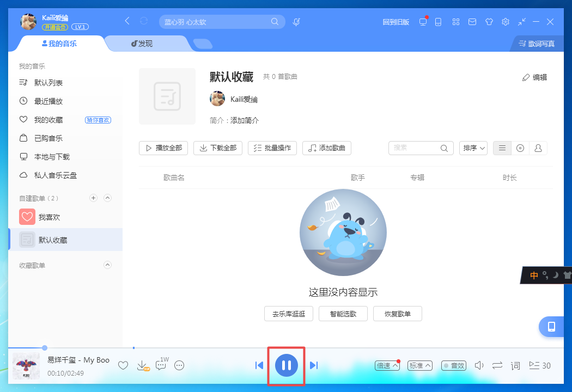Screen dimensions: 572x392
Task: Collapse the 自建歌单 playlist section
Action: [x=107, y=198]
